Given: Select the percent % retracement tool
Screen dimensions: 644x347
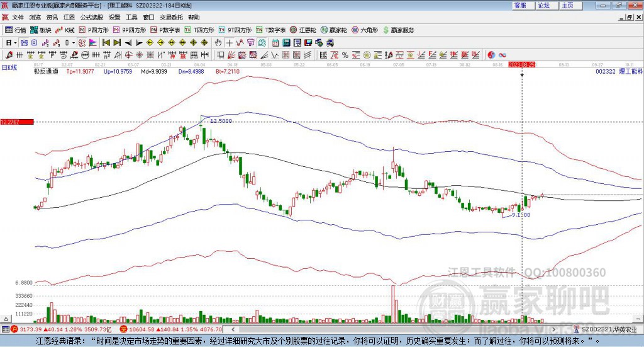Looking at the screenshot, I should pyautogui.click(x=345, y=55).
